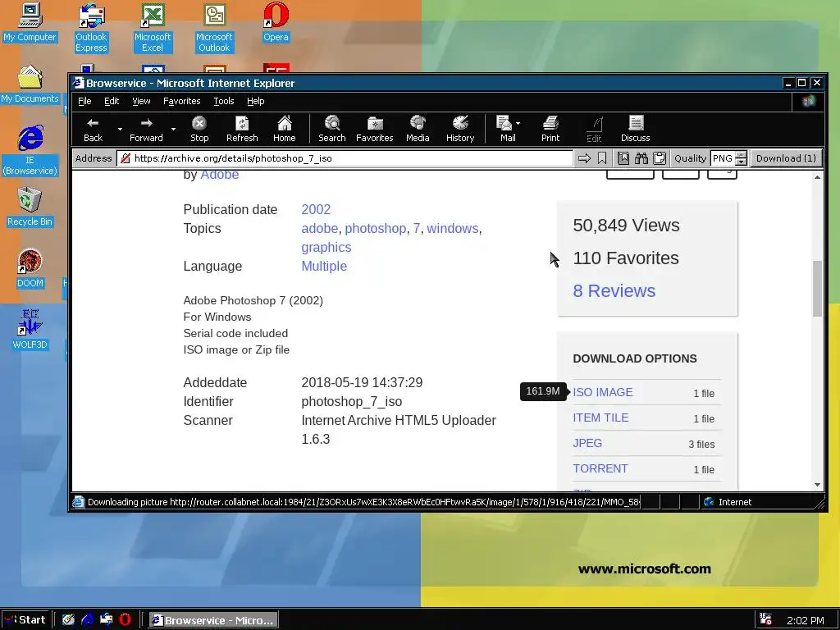Screen dimensions: 840x630
Task: Open the photoshop topic link
Action: click(x=376, y=228)
